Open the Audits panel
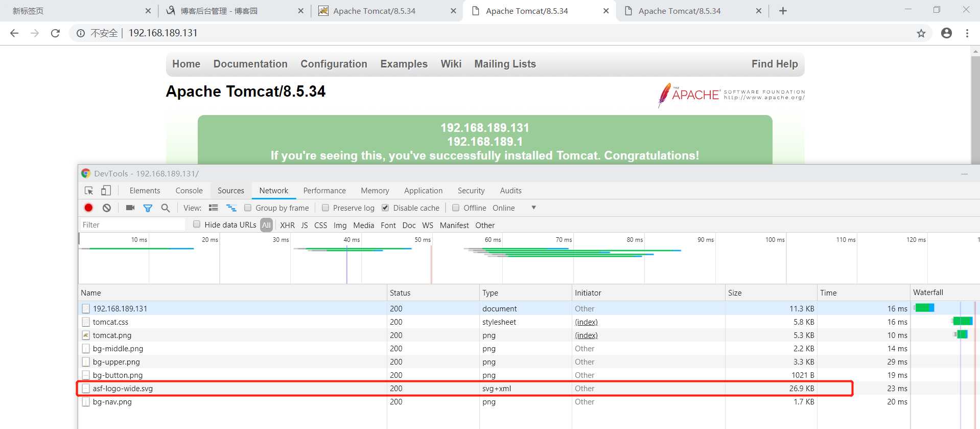This screenshot has width=980, height=429. [511, 191]
